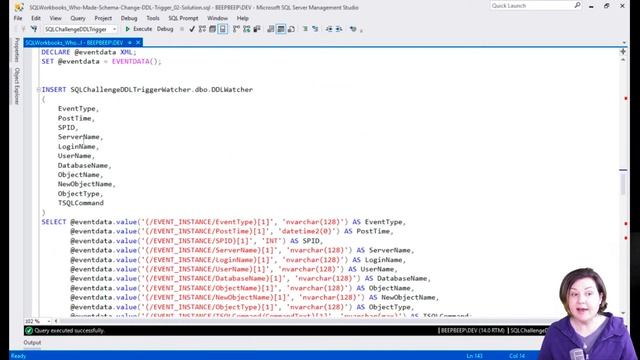Click the editor scroll-down arrow
640x360 pixels.
coord(623,313)
